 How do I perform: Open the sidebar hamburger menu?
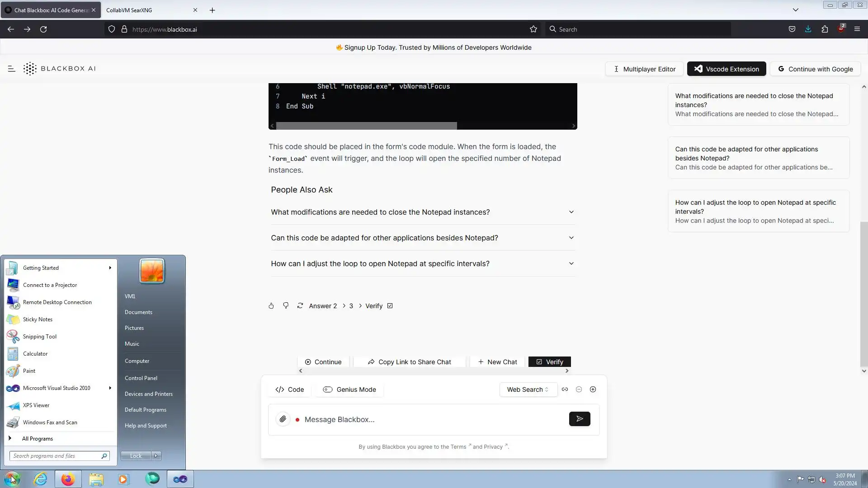[12, 69]
